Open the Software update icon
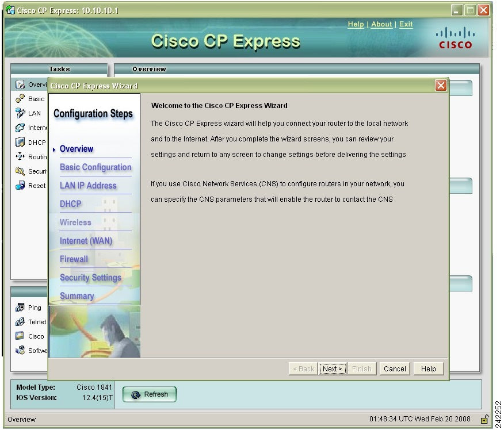Image resolution: width=504 pixels, height=430 pixels. [20, 350]
